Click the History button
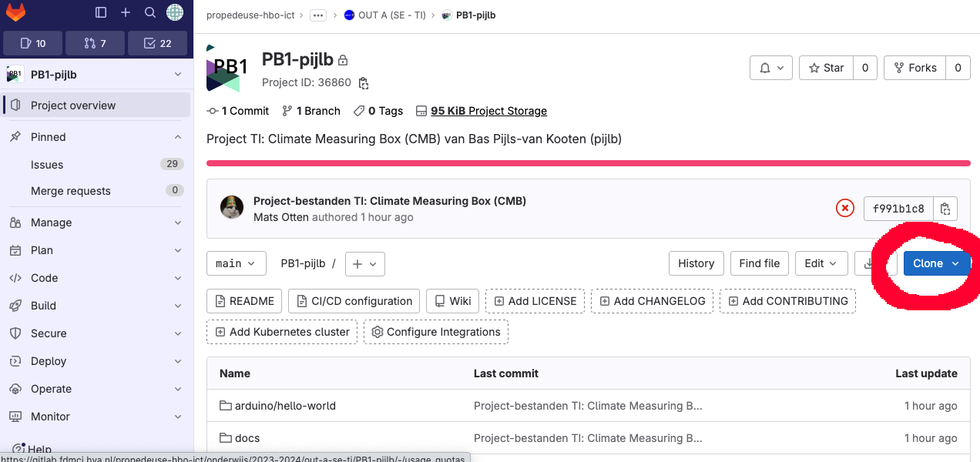 pos(696,263)
